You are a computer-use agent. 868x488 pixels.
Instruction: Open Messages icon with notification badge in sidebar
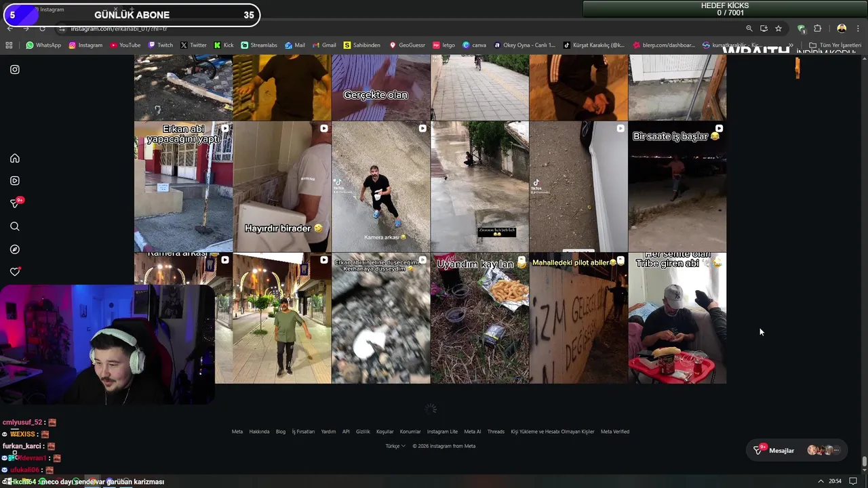[x=15, y=203]
